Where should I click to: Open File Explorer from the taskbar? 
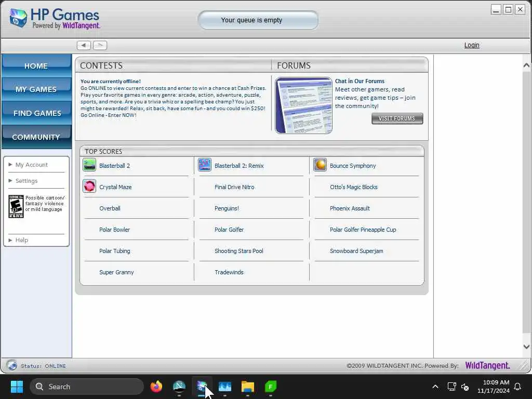click(248, 387)
